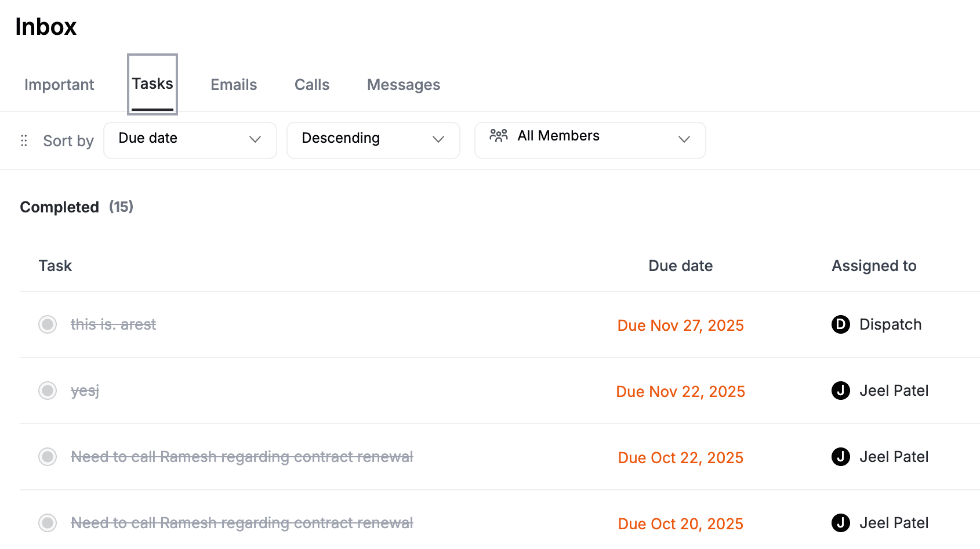Click the J avatar in the yesj row
The width and height of the screenshot is (980, 549).
click(x=841, y=391)
